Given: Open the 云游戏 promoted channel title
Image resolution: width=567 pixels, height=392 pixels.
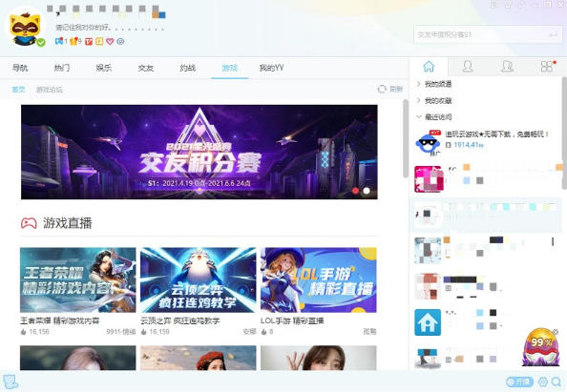Looking at the screenshot, I should click(497, 134).
